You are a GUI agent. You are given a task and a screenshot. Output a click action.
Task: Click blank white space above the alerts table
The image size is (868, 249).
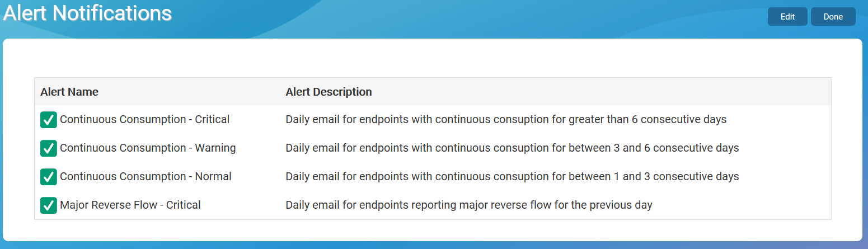pos(431,59)
